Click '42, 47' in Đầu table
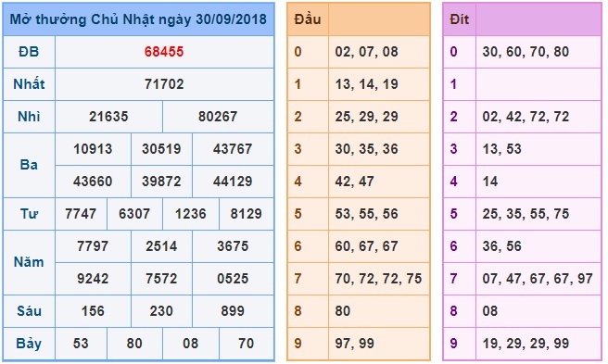This screenshot has width=608, height=364. pyautogui.click(x=354, y=181)
